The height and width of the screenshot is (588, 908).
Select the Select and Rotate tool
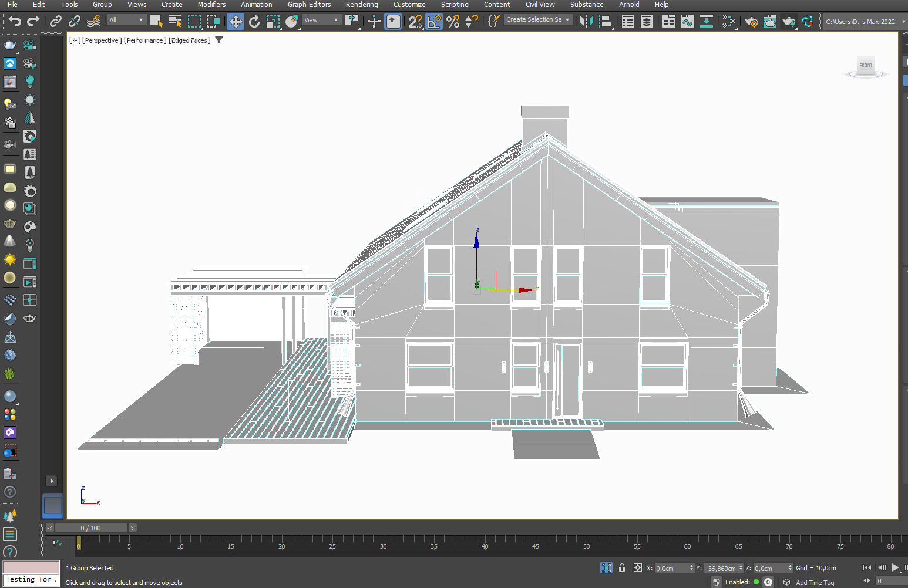tap(254, 22)
